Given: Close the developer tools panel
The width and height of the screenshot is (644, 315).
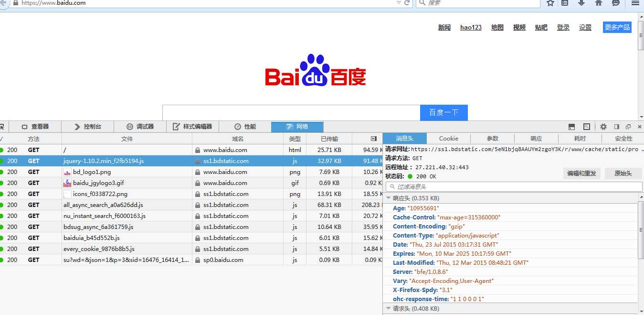Looking at the screenshot, I should pos(640,127).
